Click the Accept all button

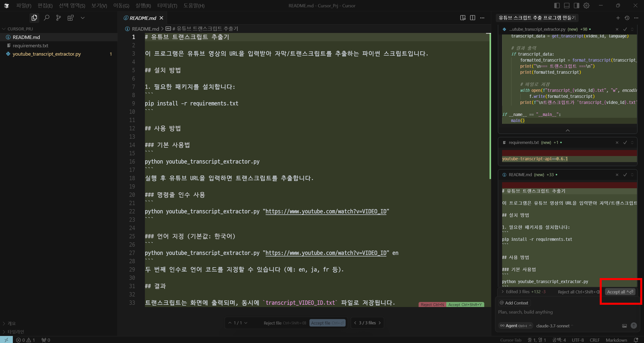pyautogui.click(x=620, y=292)
